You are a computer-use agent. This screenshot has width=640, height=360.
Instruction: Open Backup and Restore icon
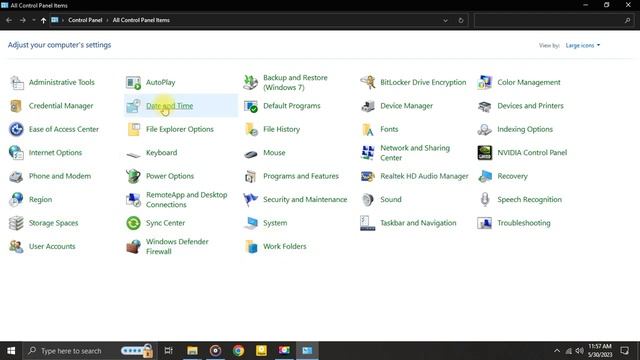coord(251,82)
